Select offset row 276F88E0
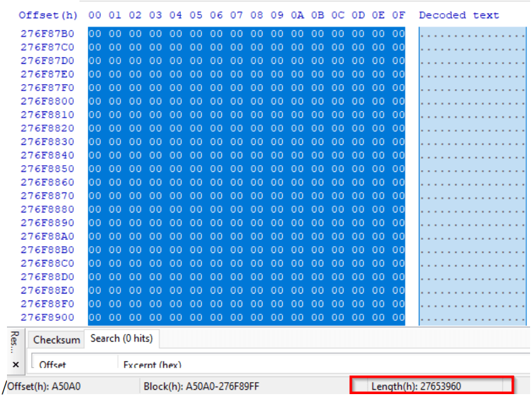The height and width of the screenshot is (396, 532). click(47, 290)
